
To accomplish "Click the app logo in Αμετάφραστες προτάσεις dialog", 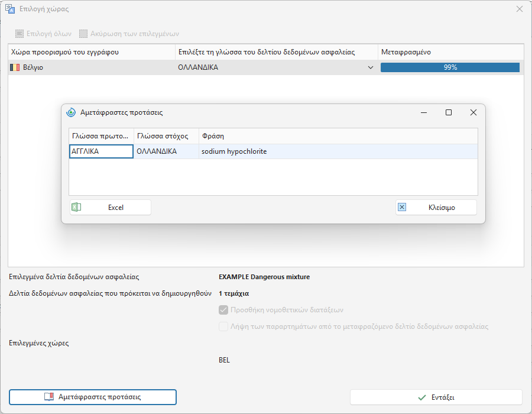I will click(71, 112).
